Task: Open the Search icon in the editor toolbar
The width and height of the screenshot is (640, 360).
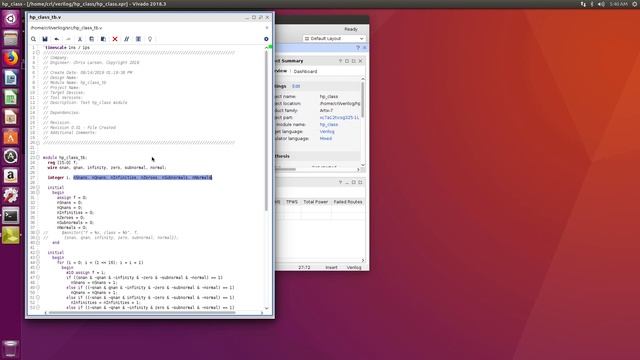Action: (33, 39)
